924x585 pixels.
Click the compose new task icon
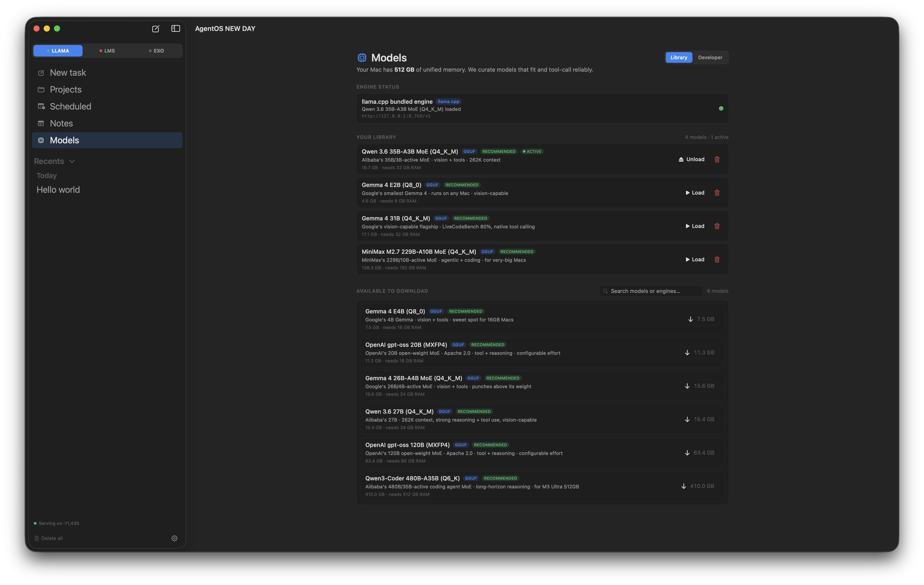click(155, 29)
